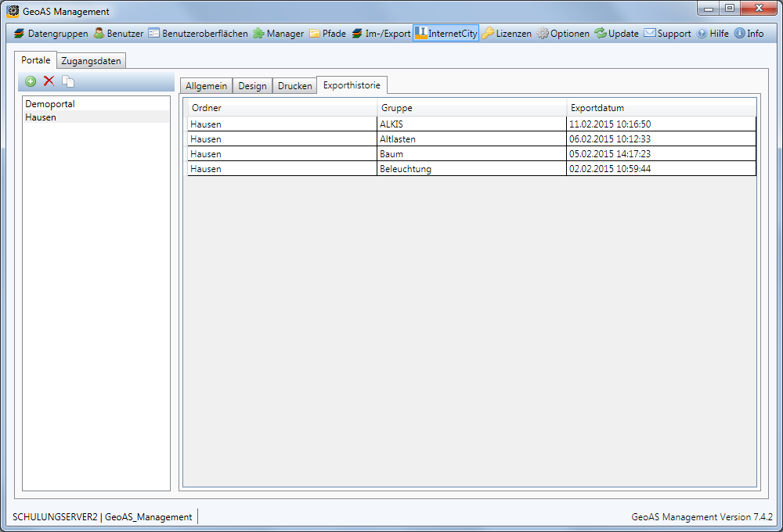Open the Manager section

pos(278,34)
